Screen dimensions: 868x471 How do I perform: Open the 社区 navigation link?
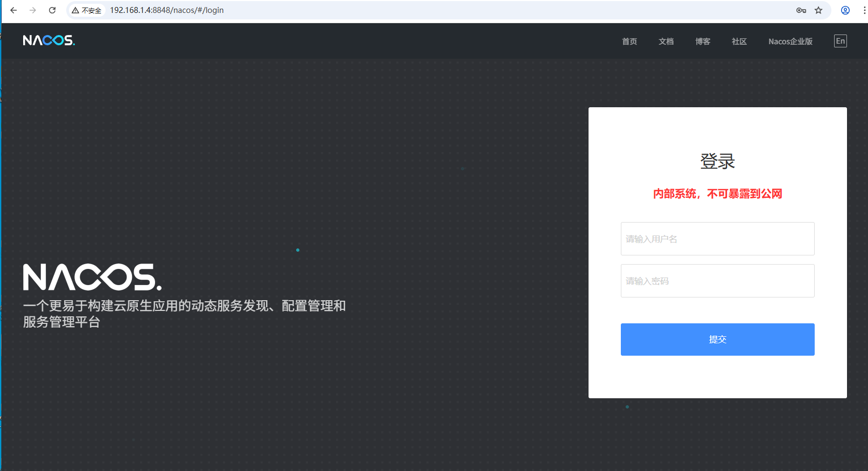pyautogui.click(x=739, y=41)
